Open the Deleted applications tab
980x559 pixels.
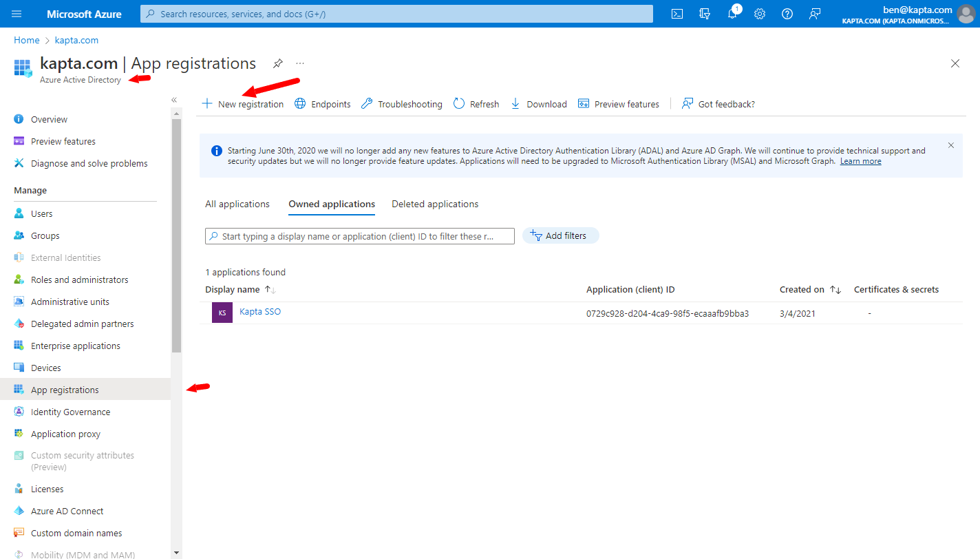click(x=435, y=204)
